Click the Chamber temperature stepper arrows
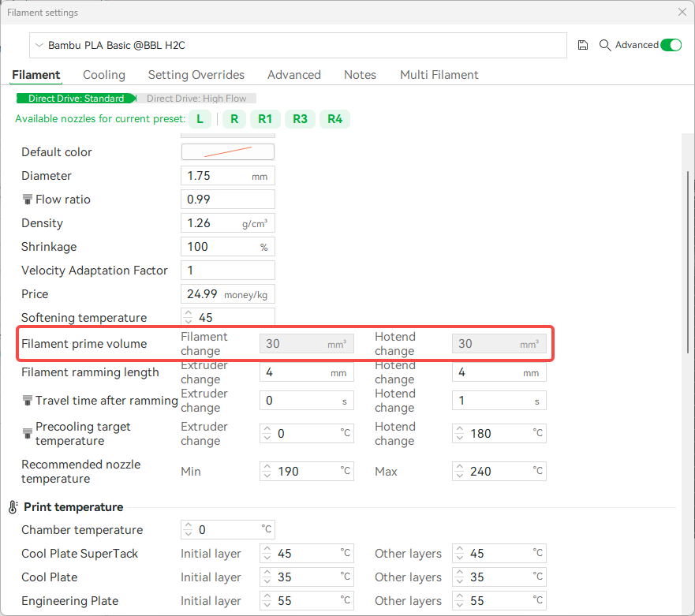 [x=189, y=529]
